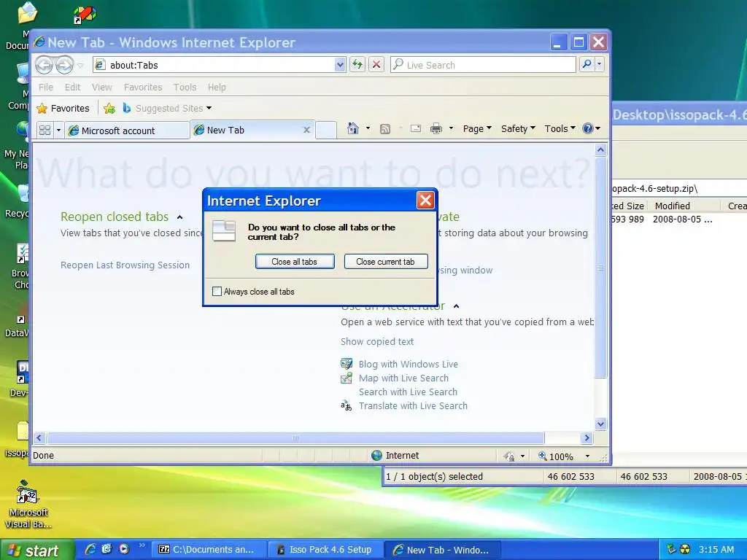
Task: Click the magnifier Search button
Action: coord(587,64)
